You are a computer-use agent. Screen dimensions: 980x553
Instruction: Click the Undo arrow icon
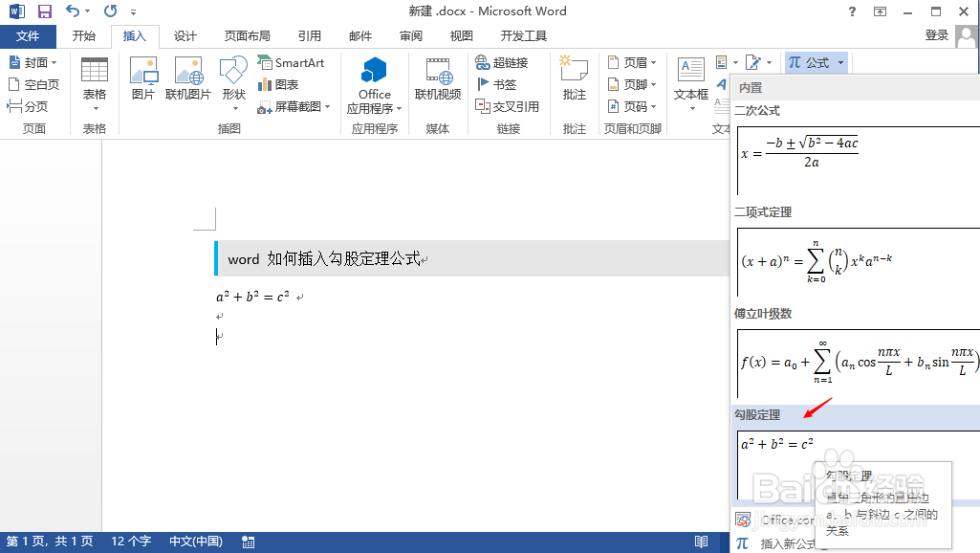point(73,11)
